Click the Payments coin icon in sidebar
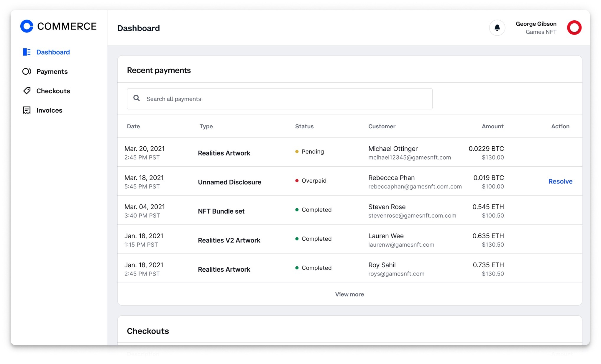Image resolution: width=601 pixels, height=364 pixels. coord(27,71)
